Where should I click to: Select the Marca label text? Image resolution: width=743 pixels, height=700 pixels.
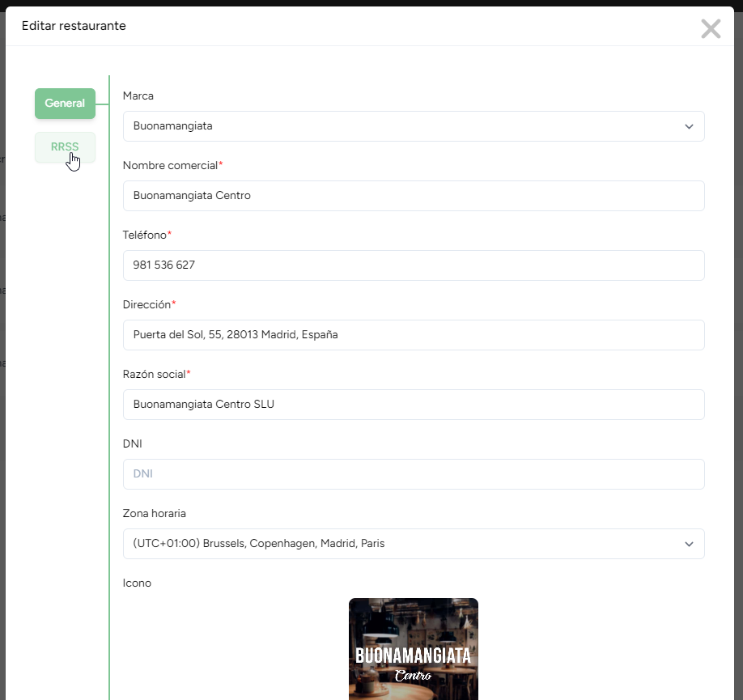click(x=138, y=95)
